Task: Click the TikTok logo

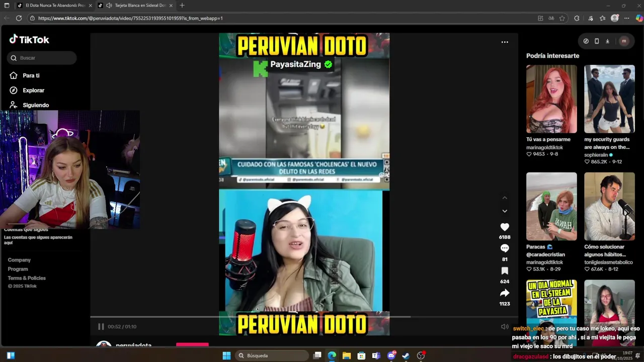Action: point(29,40)
